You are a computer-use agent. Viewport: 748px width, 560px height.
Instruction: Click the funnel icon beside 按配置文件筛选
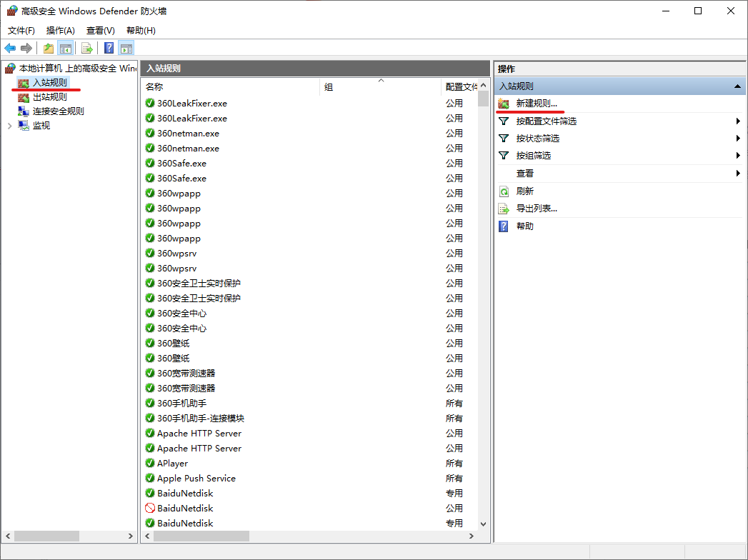pyautogui.click(x=504, y=121)
